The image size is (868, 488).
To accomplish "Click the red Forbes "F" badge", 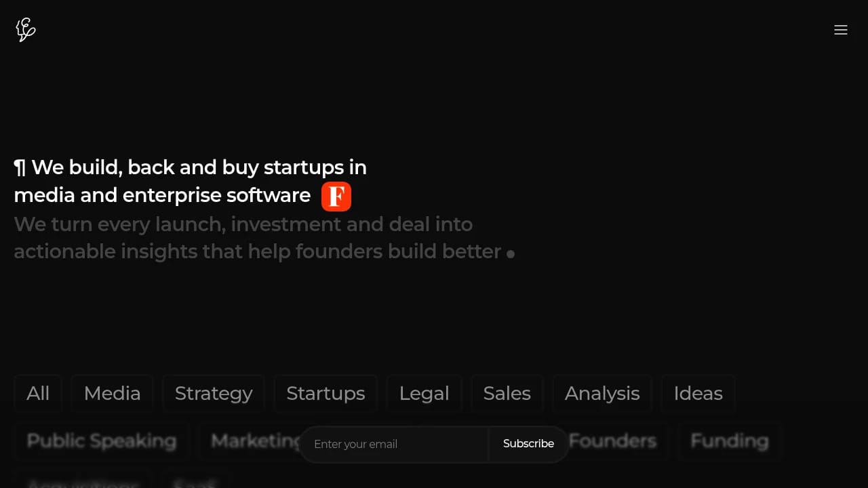I will (336, 196).
